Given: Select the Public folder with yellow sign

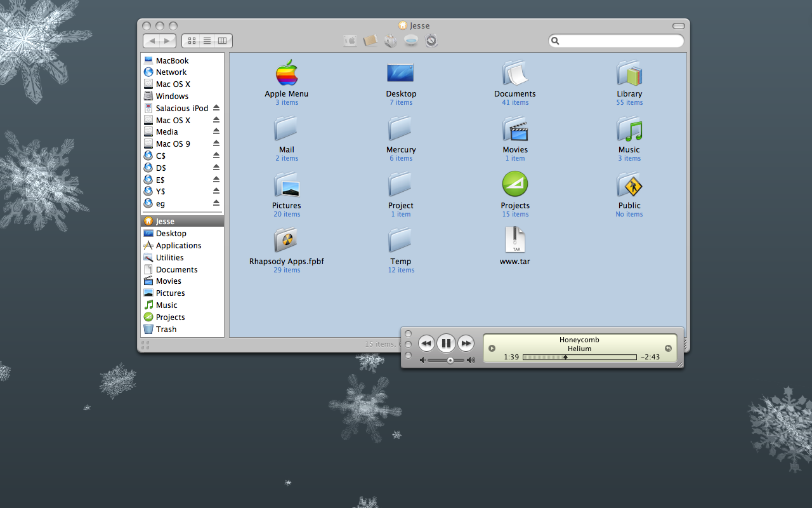Looking at the screenshot, I should tap(629, 185).
